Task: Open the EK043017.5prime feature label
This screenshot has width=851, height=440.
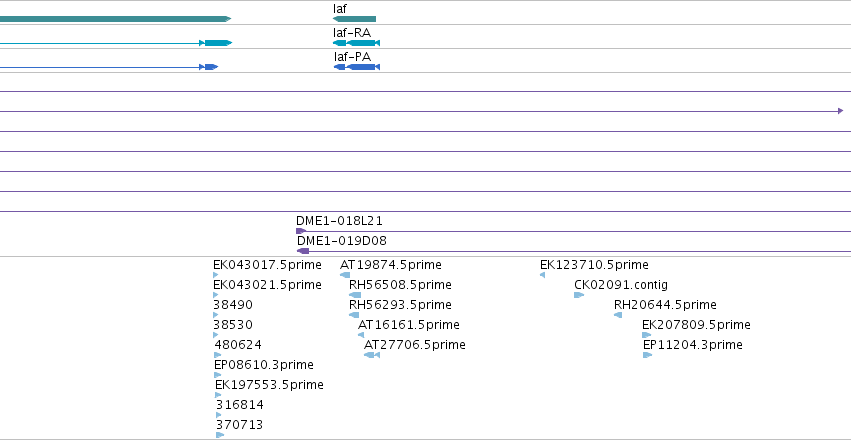Action: [x=267, y=265]
